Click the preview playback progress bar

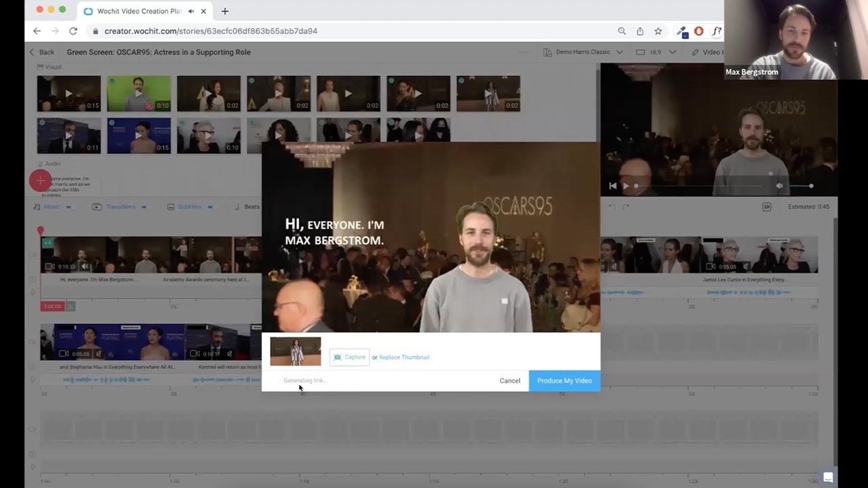click(x=698, y=186)
